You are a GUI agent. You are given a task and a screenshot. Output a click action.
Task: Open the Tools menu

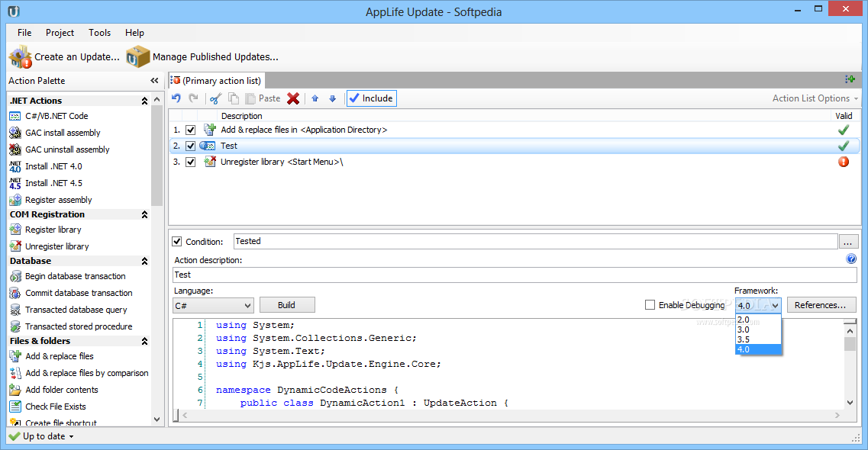100,33
